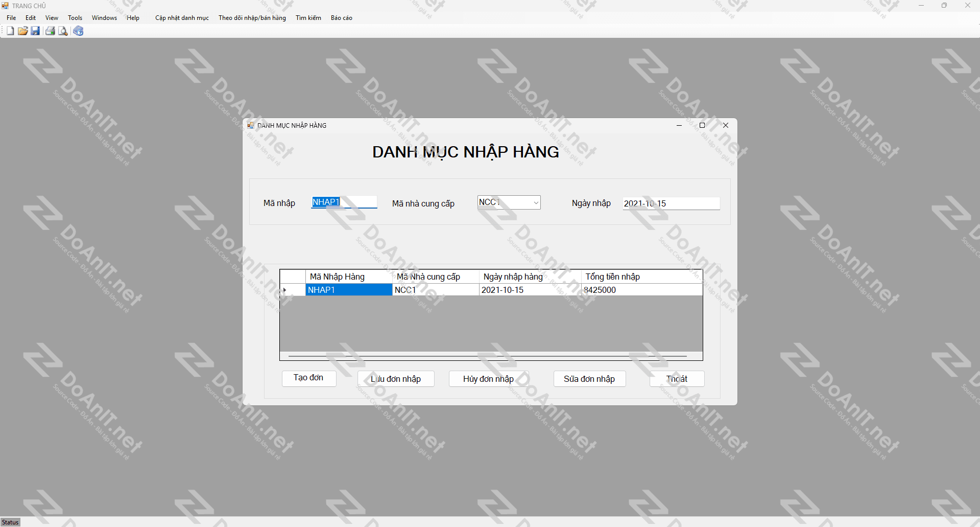
Task: Open the Edit menu
Action: [x=31, y=18]
